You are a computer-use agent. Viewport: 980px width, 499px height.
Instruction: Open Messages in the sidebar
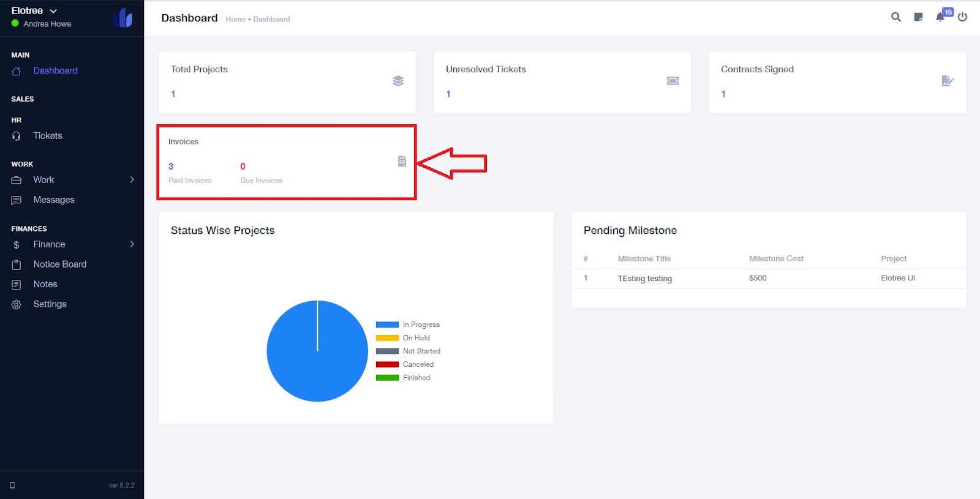coord(54,200)
